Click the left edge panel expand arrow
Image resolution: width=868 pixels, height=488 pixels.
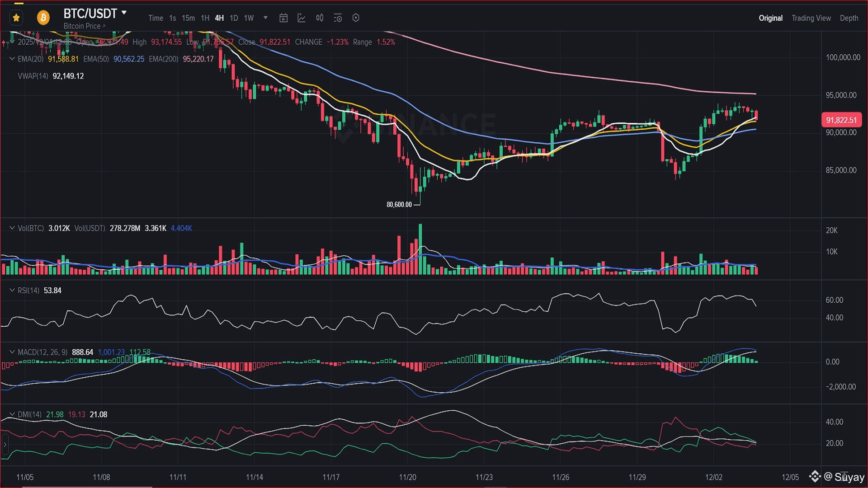tap(5, 445)
